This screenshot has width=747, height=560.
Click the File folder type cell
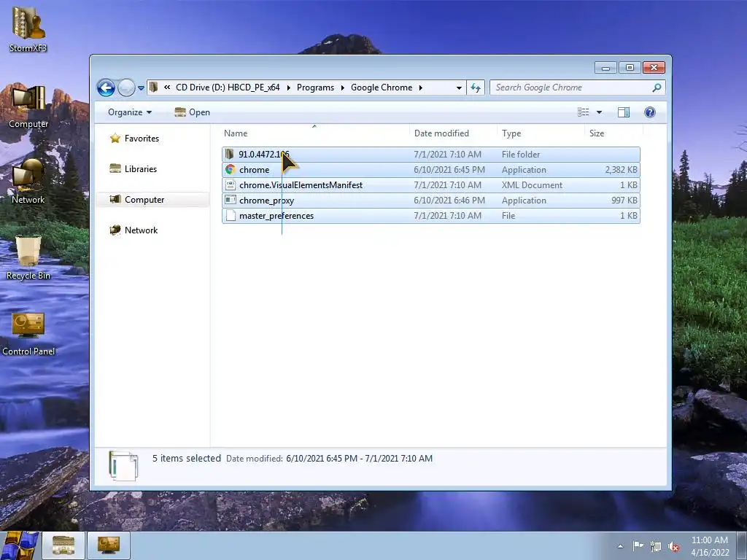[521, 155]
